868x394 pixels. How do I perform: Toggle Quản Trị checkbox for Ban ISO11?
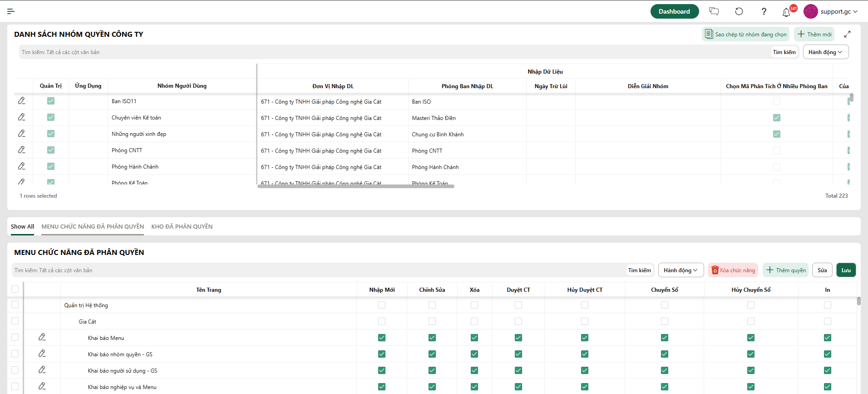[x=51, y=101]
